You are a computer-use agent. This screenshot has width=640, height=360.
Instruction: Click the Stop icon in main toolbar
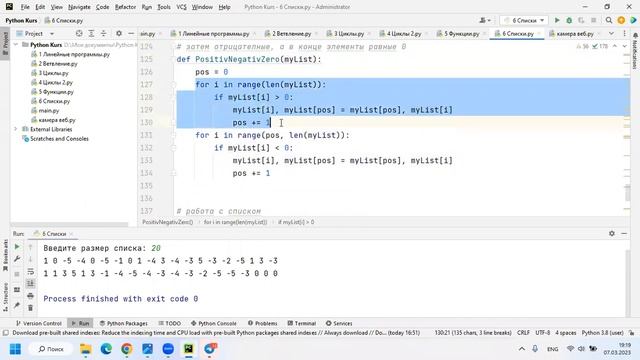[593, 20]
